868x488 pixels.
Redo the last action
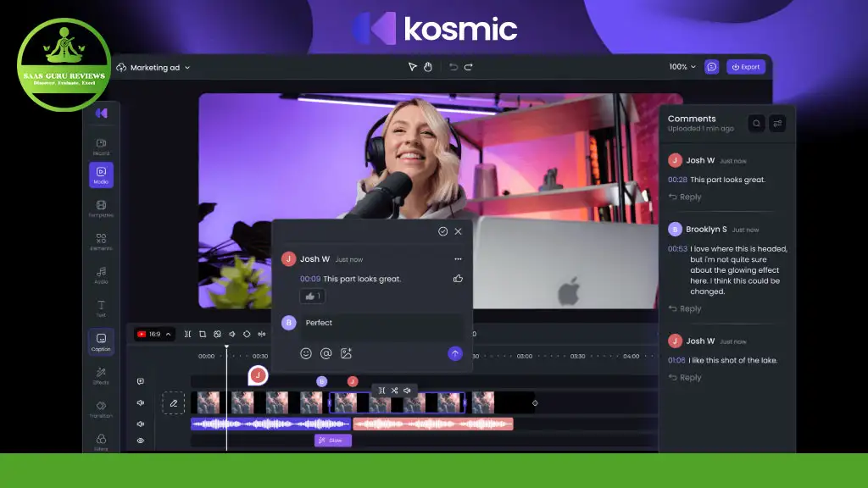tap(468, 67)
